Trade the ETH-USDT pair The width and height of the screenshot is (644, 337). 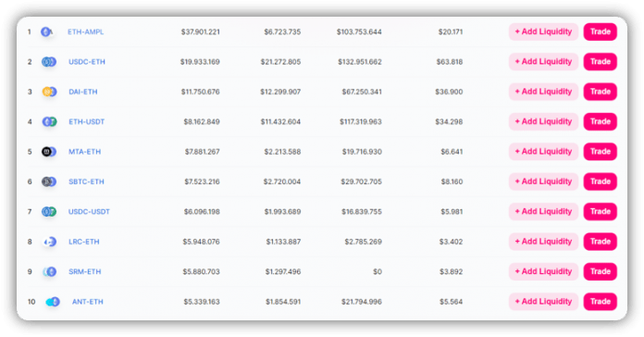(601, 121)
